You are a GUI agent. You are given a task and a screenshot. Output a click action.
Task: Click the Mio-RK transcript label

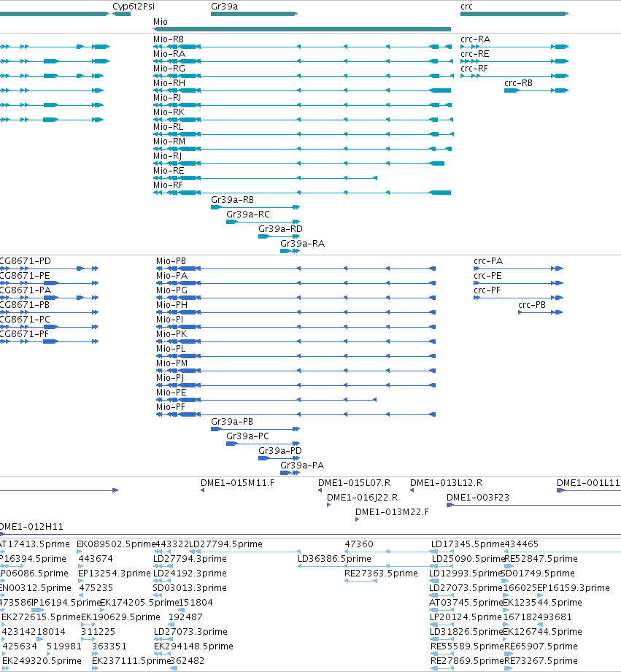pos(169,112)
